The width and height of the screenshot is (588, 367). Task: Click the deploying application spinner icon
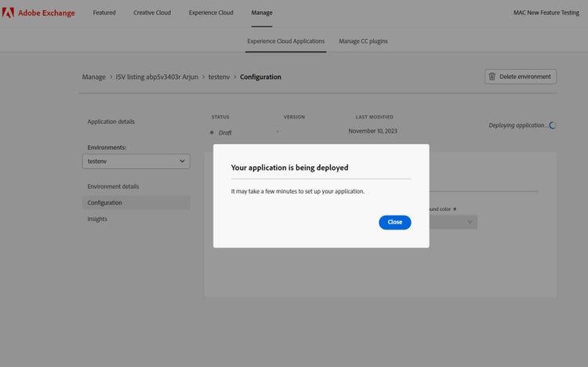coord(553,125)
